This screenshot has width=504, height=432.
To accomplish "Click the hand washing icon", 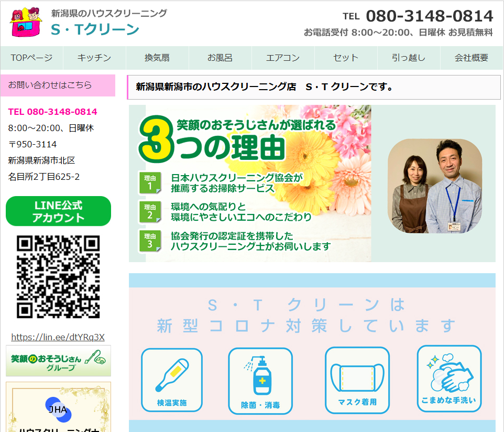I will point(448,379).
